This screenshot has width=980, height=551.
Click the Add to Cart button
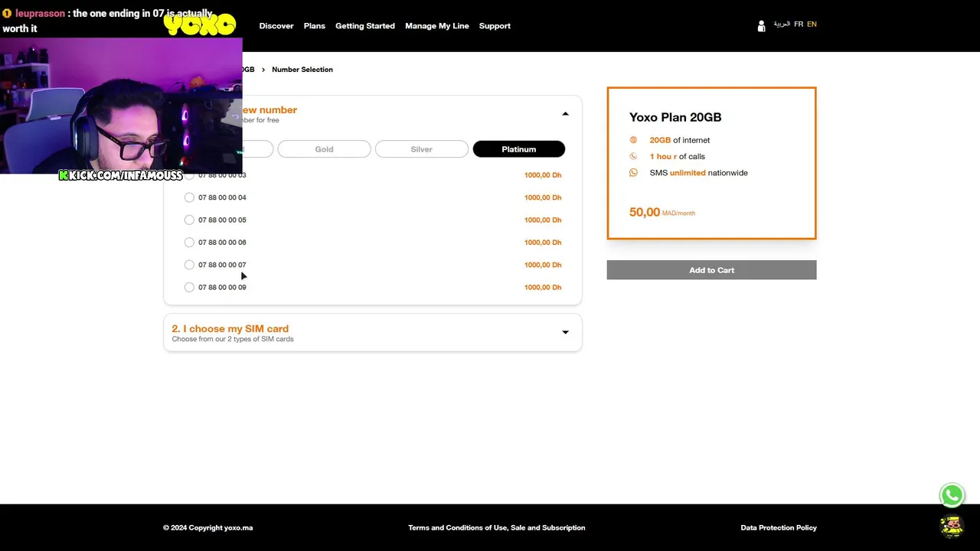point(711,270)
